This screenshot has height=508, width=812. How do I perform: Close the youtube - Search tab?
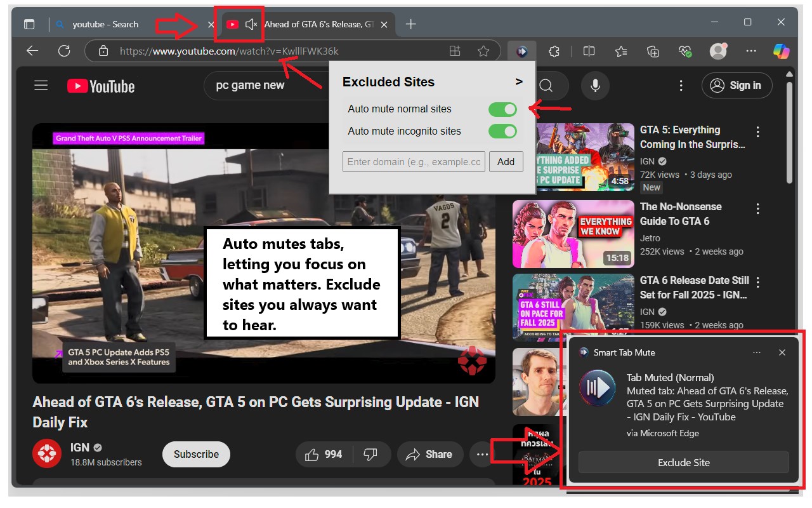pyautogui.click(x=211, y=24)
